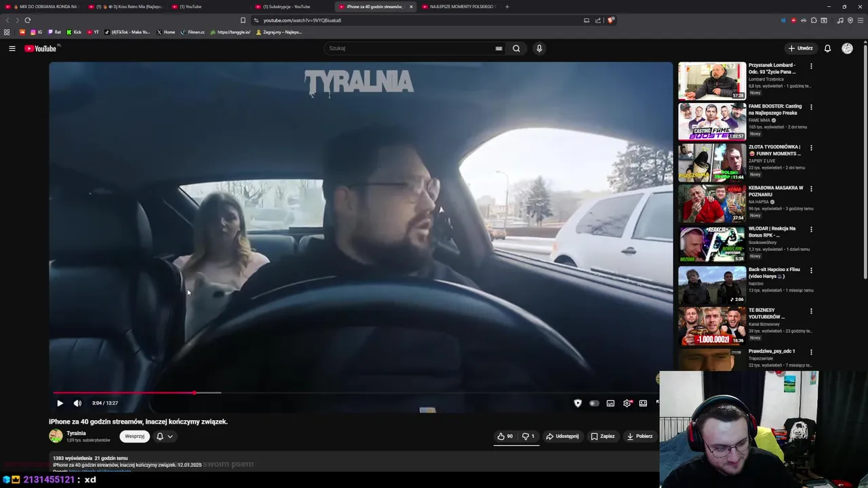Open WŁODAR Reakcja video thumbnail
The image size is (868, 488).
(712, 244)
